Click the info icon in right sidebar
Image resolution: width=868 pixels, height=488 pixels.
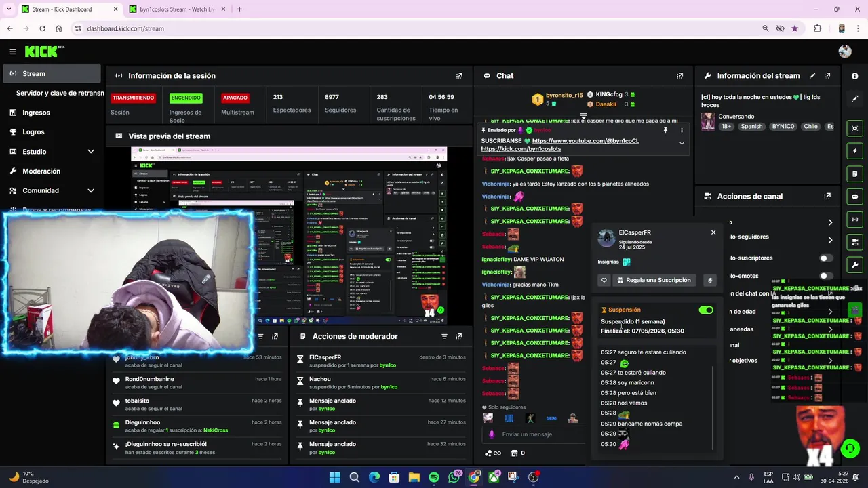855,76
